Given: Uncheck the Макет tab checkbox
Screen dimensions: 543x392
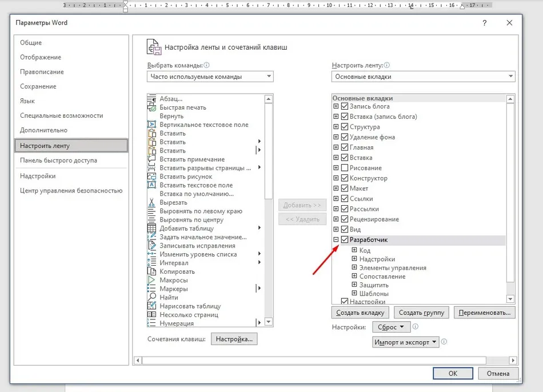Looking at the screenshot, I should (345, 189).
